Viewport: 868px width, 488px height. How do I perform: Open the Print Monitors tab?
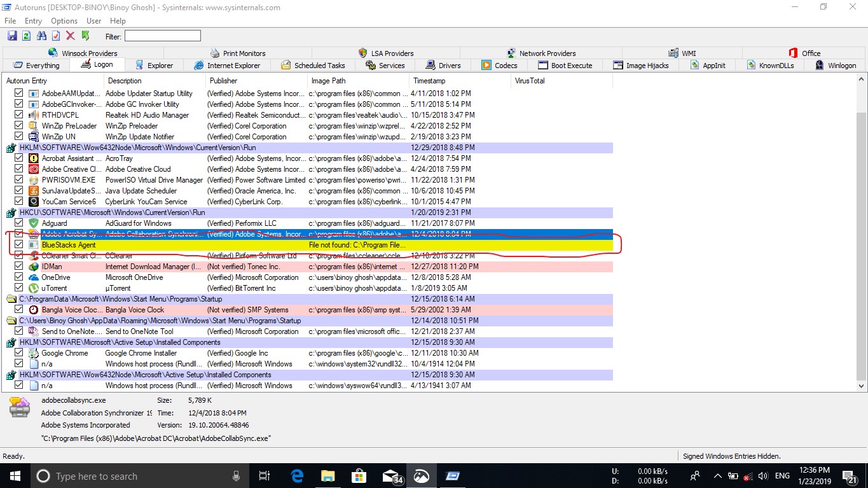[x=237, y=53]
